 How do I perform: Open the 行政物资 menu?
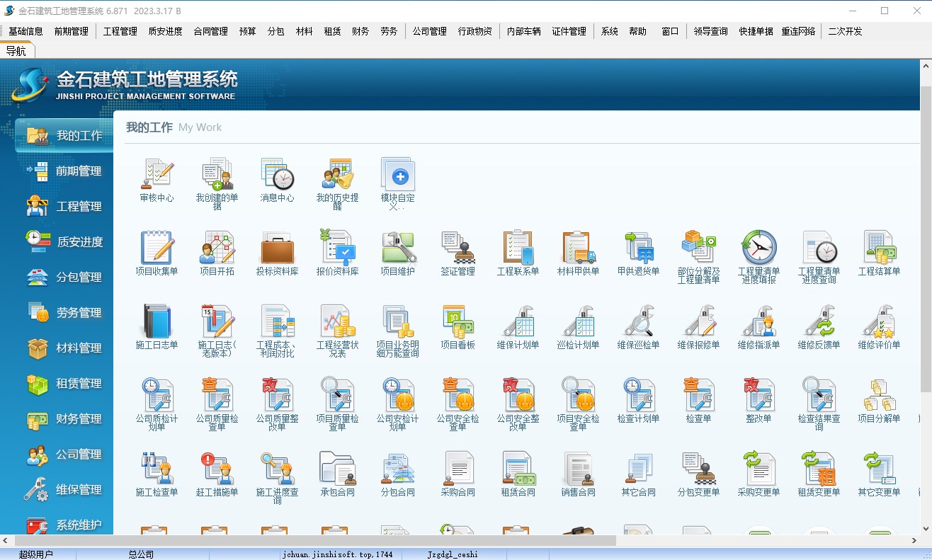474,31
